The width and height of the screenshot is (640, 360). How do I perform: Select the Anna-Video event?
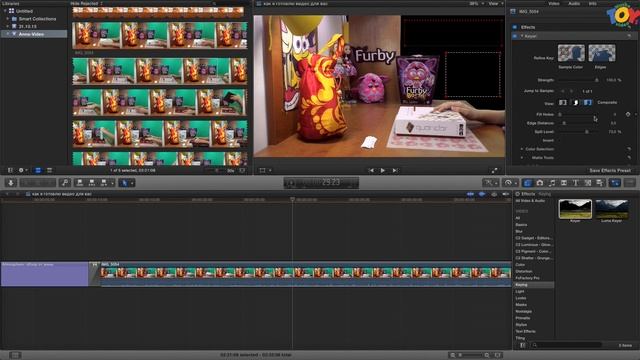(x=34, y=34)
